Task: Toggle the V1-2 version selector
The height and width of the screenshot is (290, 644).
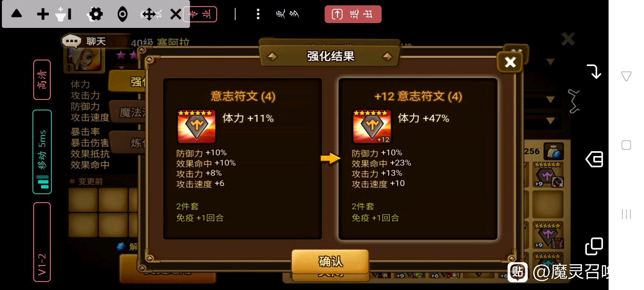Action: (x=42, y=242)
